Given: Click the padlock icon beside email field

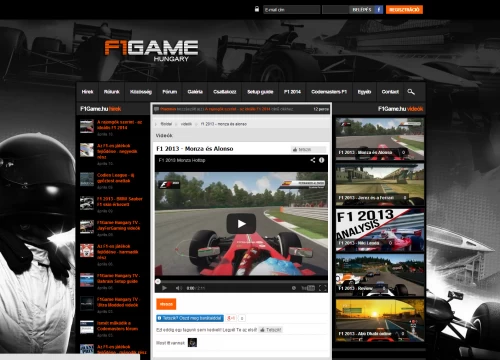Looking at the screenshot, I should point(257,9).
